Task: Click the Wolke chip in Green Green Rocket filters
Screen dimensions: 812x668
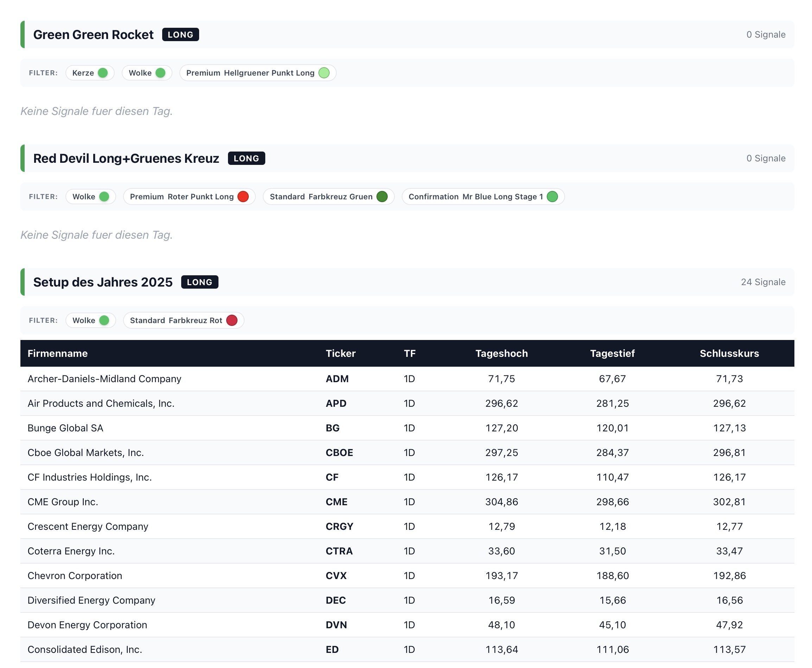Action: tap(146, 73)
